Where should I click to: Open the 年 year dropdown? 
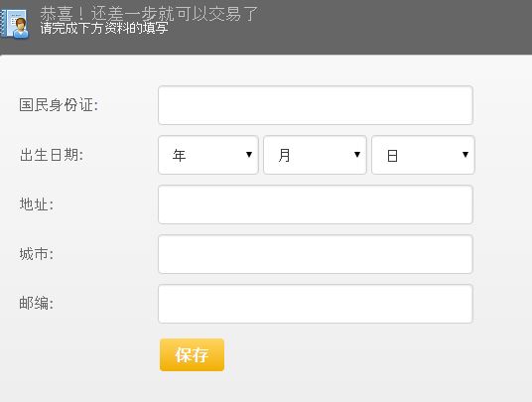click(208, 155)
